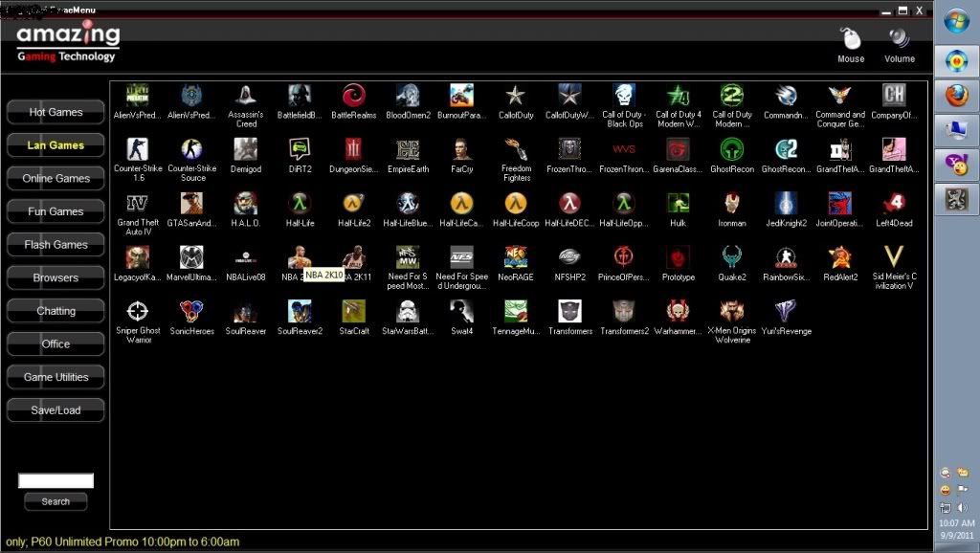The image size is (980, 553).
Task: Open the Garena Classic icon
Action: (679, 150)
